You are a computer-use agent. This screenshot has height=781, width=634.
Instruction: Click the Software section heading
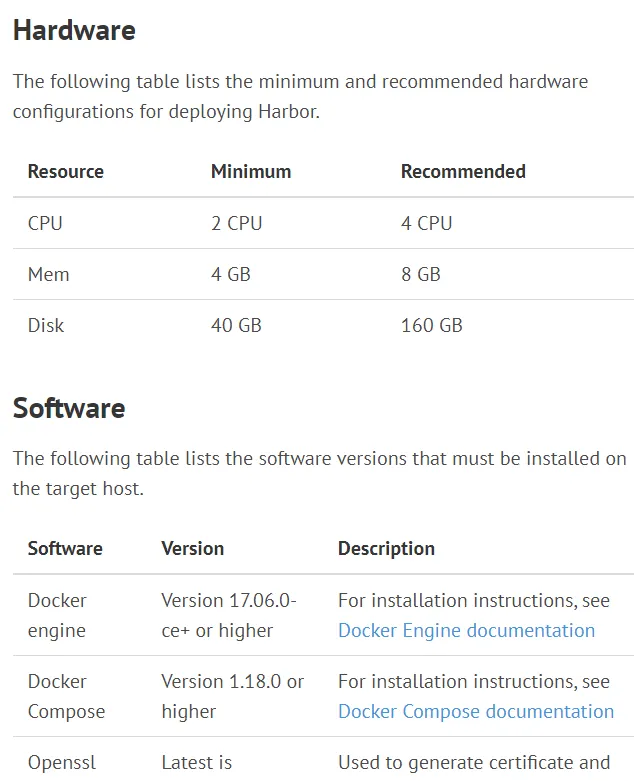coord(69,408)
